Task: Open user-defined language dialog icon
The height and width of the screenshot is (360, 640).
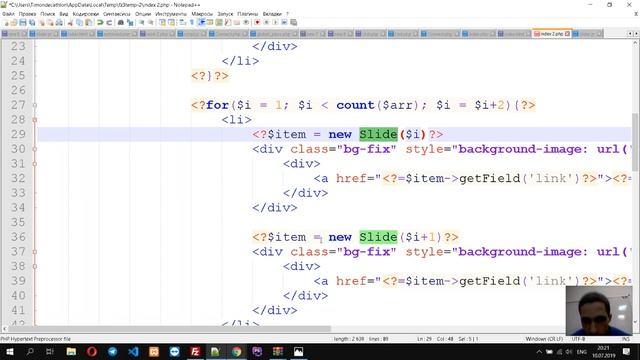Action: [x=210, y=22]
